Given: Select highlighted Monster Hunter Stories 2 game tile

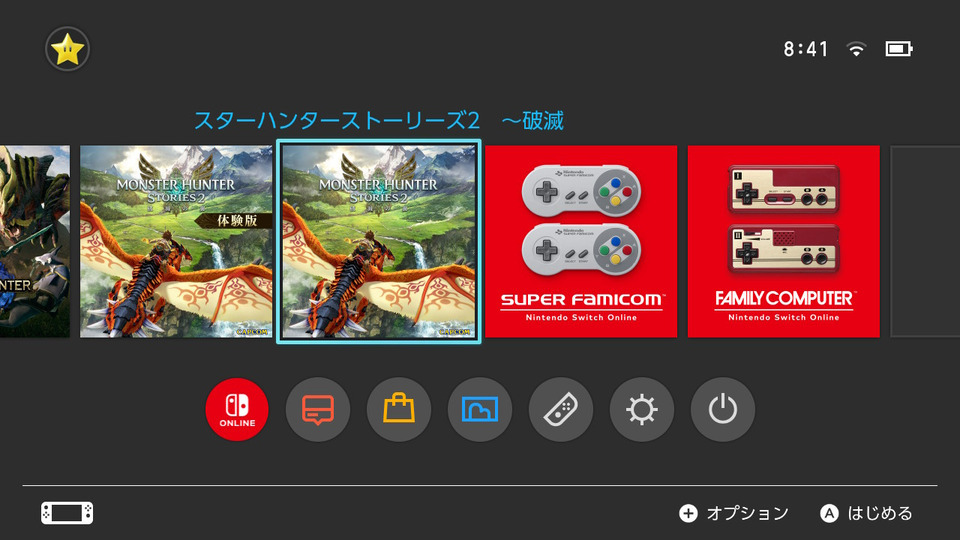Looking at the screenshot, I should tap(379, 241).
